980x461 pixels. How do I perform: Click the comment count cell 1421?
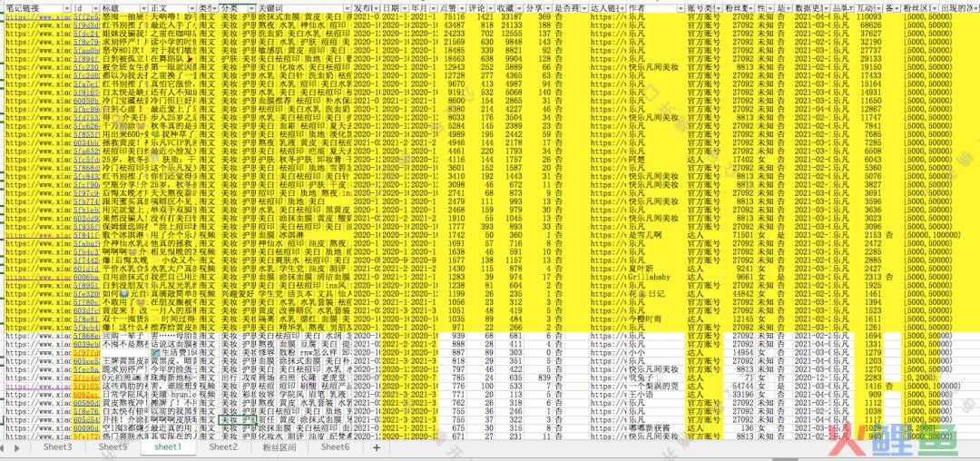coord(483,17)
